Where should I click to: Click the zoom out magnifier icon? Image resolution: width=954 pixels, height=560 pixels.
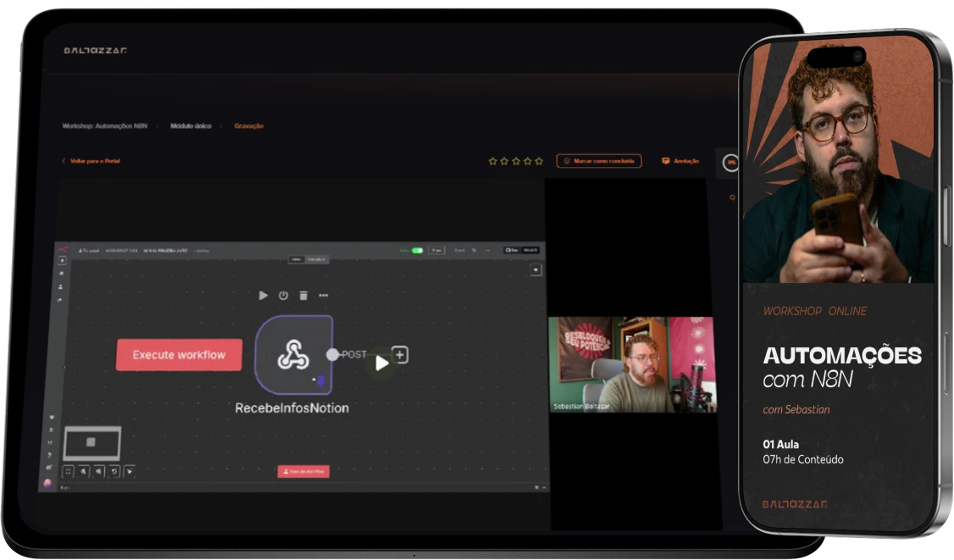coord(99,471)
